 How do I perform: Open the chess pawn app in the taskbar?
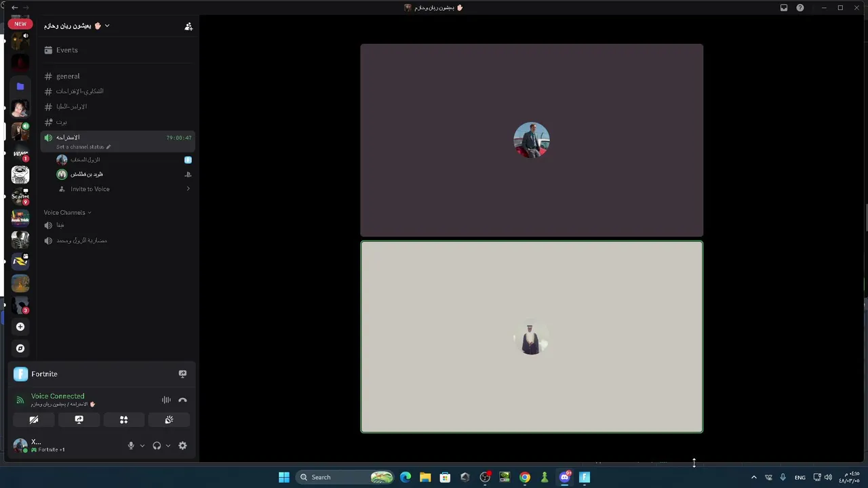545,477
